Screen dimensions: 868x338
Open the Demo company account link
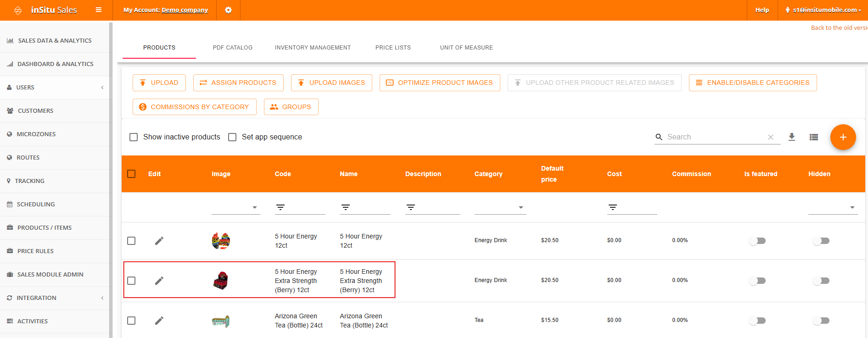click(x=185, y=10)
